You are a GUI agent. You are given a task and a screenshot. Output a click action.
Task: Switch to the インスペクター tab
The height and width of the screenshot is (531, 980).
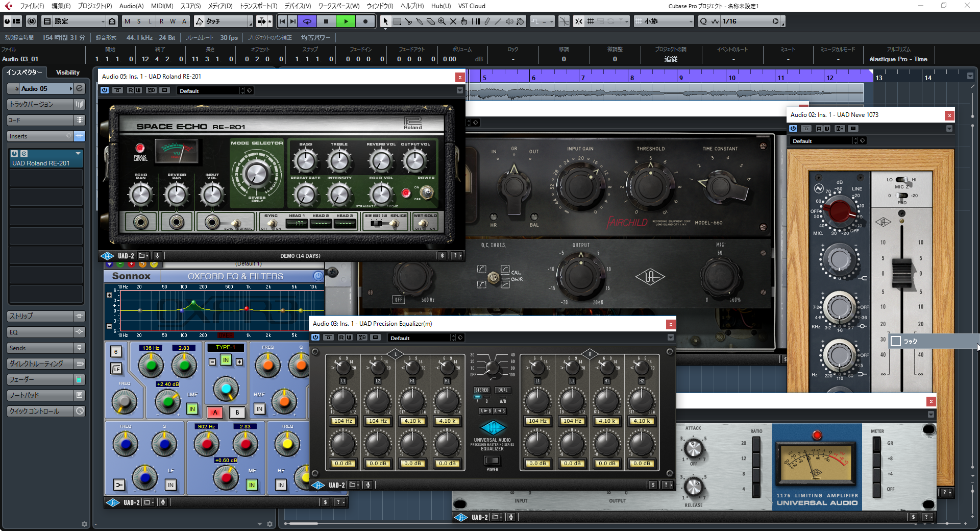(24, 73)
